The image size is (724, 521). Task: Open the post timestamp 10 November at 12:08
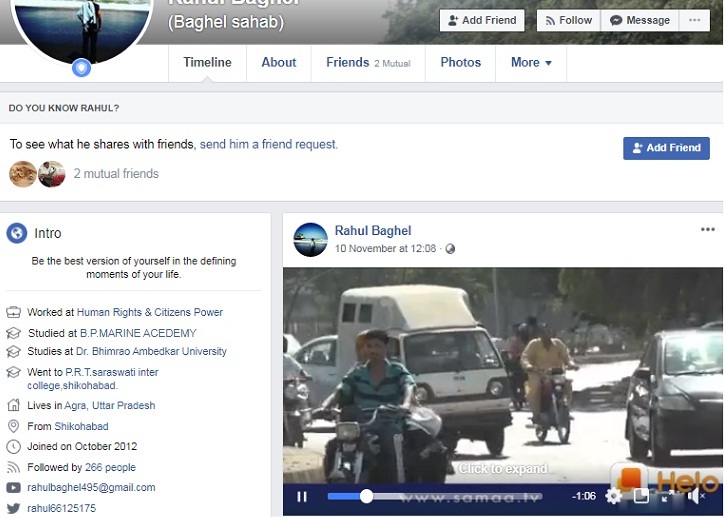[x=385, y=248]
